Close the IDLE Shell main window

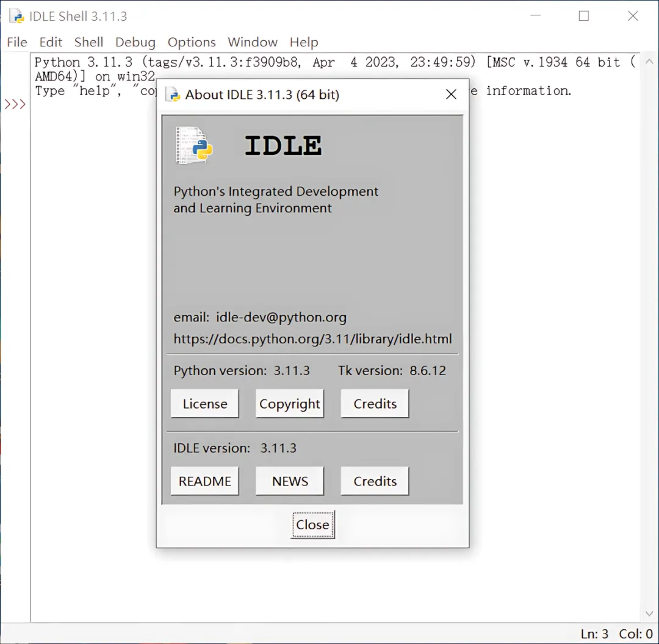coord(633,16)
